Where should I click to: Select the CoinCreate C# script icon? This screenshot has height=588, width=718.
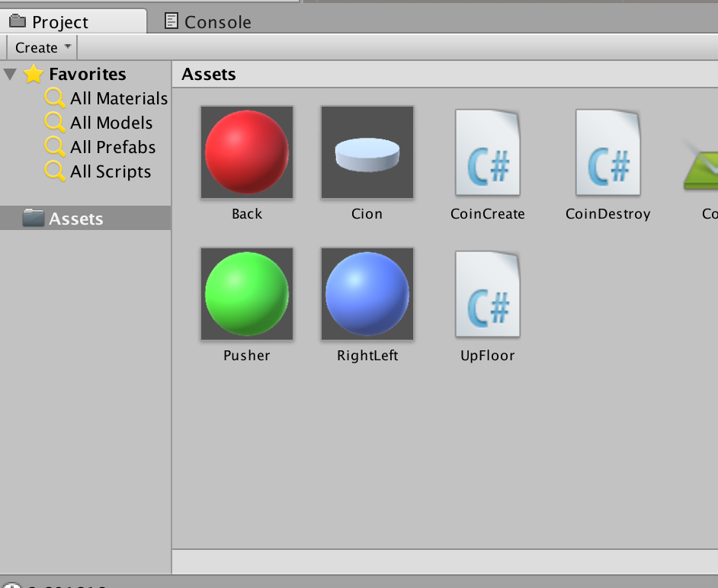488,152
